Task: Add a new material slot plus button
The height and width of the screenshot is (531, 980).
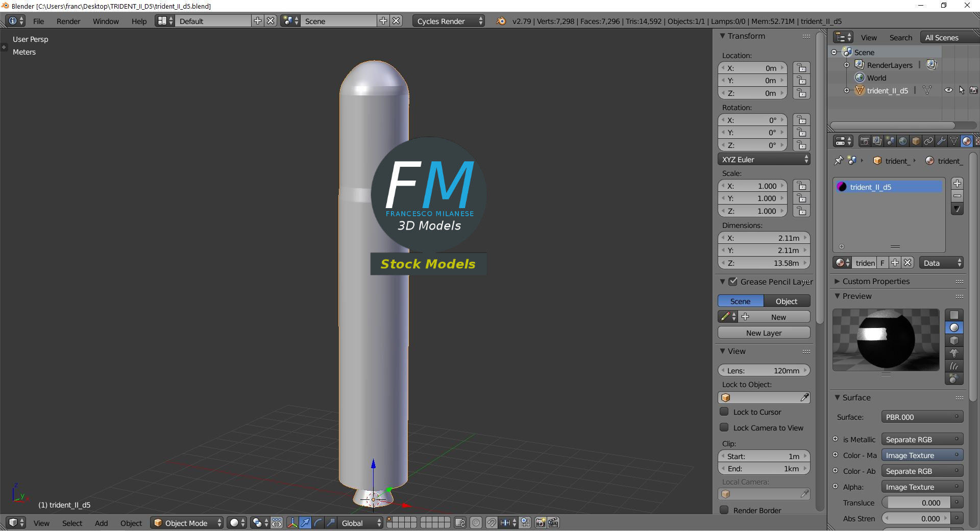Action: [957, 184]
